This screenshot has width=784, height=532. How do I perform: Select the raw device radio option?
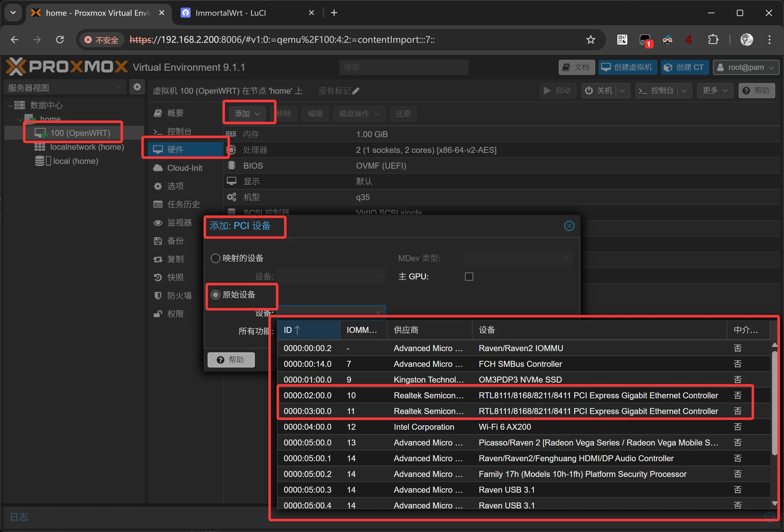click(215, 294)
